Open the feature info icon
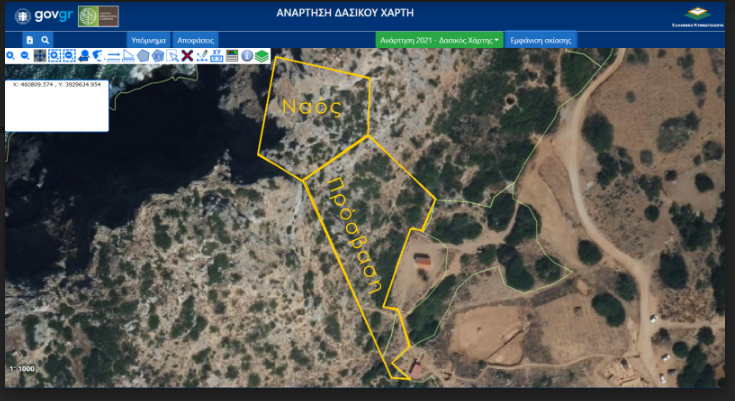This screenshot has height=401, width=735. 247,55
